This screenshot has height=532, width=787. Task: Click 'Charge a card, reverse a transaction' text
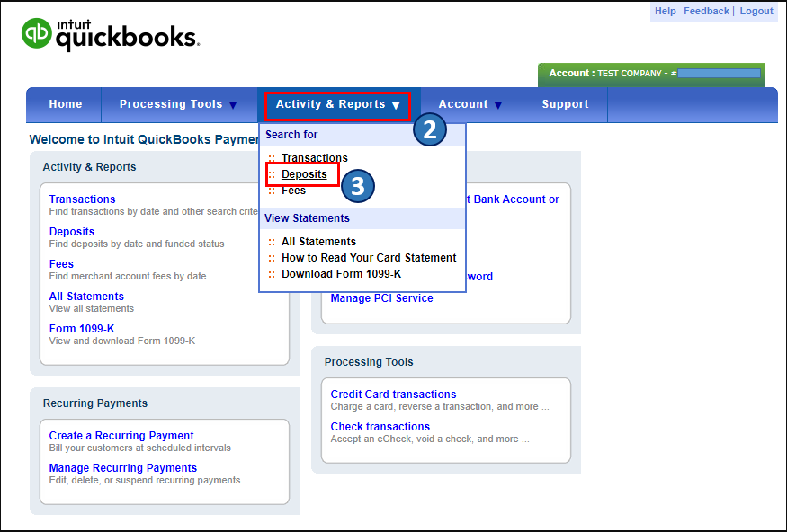tap(440, 407)
